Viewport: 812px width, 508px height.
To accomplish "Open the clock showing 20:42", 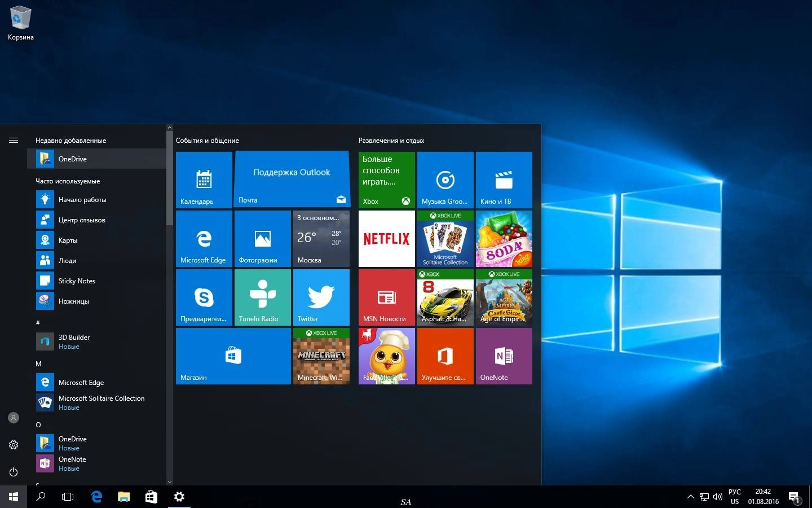I will 764,497.
